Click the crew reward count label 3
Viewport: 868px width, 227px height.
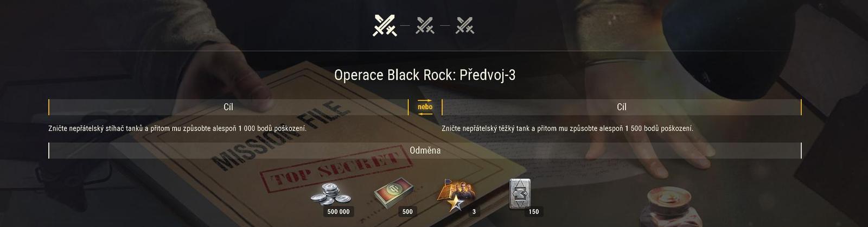pos(474,212)
